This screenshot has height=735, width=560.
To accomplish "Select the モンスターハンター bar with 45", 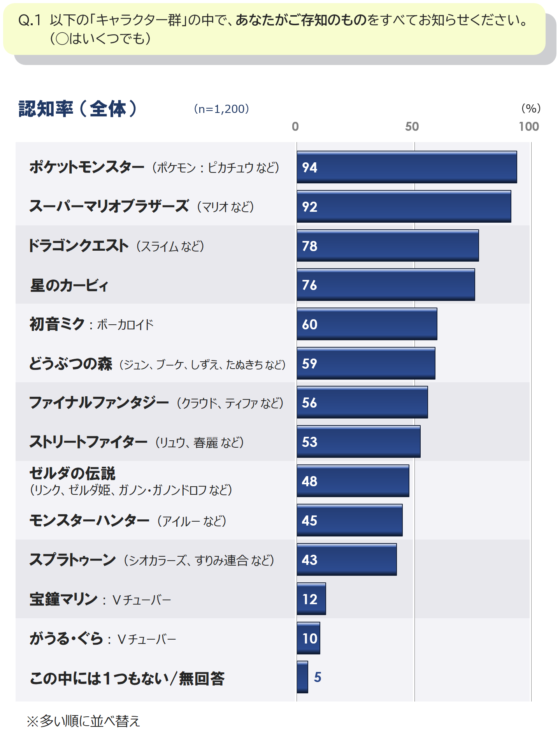I will point(349,520).
